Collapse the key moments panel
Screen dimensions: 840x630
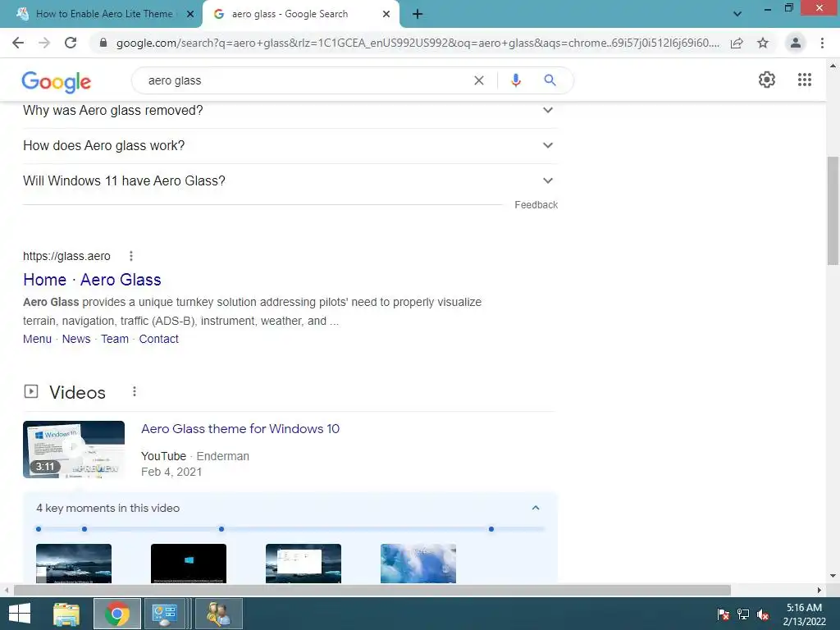(536, 508)
